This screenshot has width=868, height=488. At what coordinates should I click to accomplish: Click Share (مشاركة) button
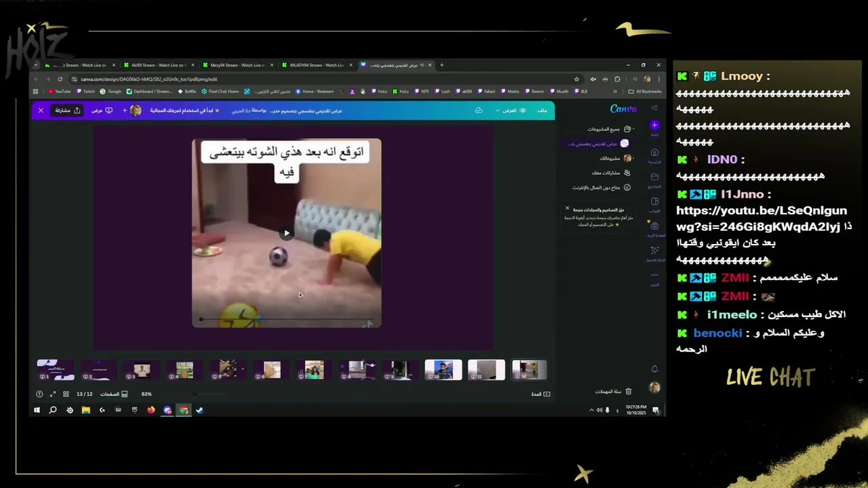[x=67, y=110]
